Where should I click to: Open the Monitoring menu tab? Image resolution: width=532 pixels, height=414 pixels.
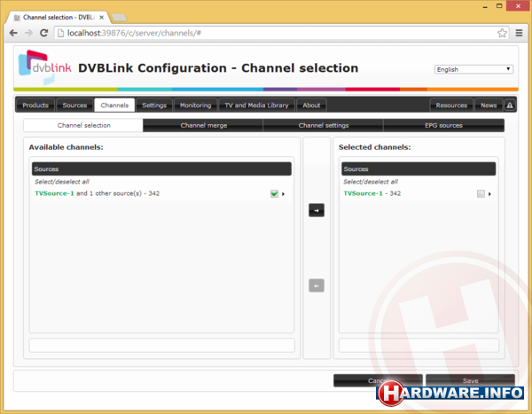pos(196,105)
